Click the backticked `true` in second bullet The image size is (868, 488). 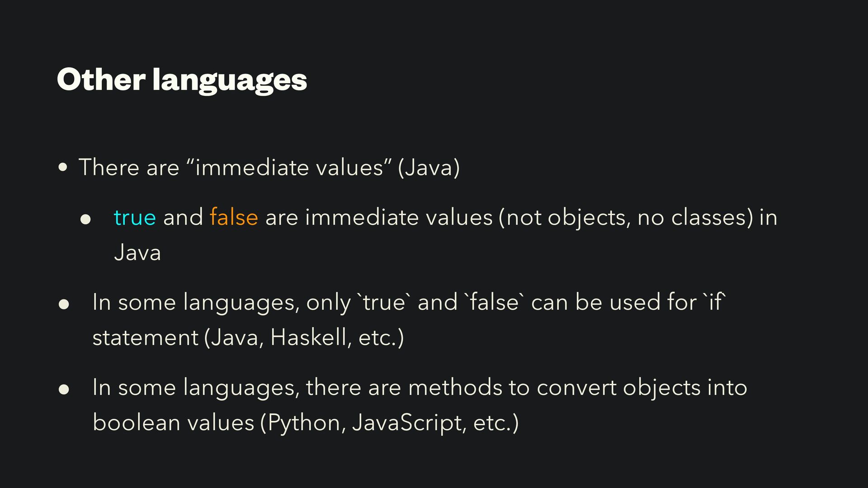[384, 302]
